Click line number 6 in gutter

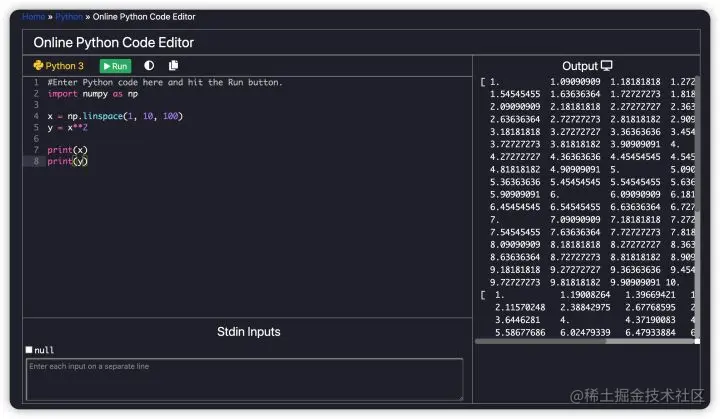(36, 138)
